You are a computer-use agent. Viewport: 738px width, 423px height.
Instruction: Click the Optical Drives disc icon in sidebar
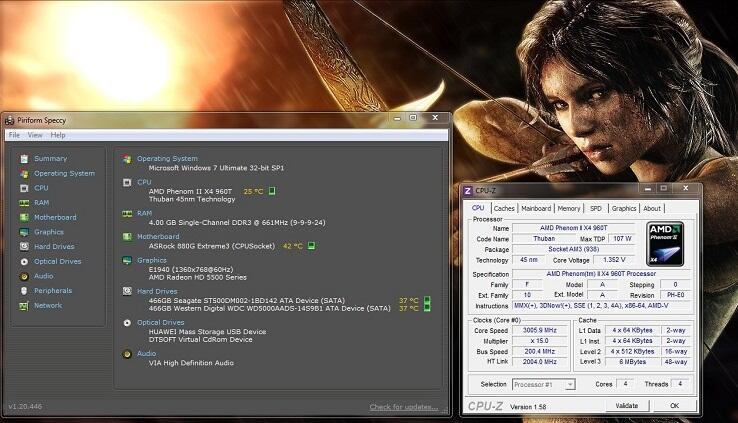point(24,262)
